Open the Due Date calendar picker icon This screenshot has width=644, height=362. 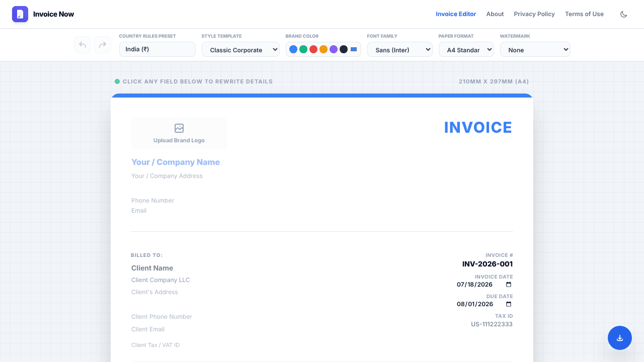(509, 304)
